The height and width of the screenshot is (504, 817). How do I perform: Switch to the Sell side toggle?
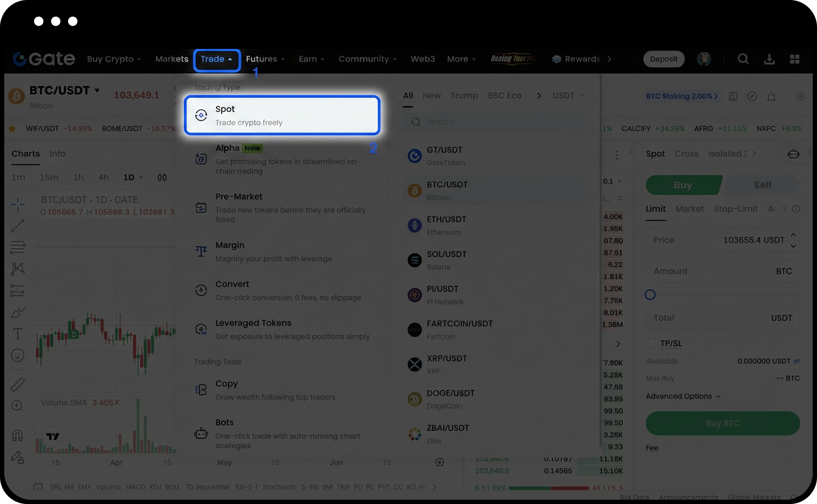(762, 185)
